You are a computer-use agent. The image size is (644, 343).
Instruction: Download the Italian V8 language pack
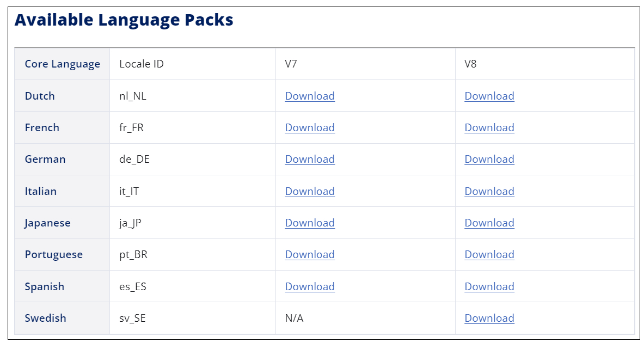click(x=489, y=191)
